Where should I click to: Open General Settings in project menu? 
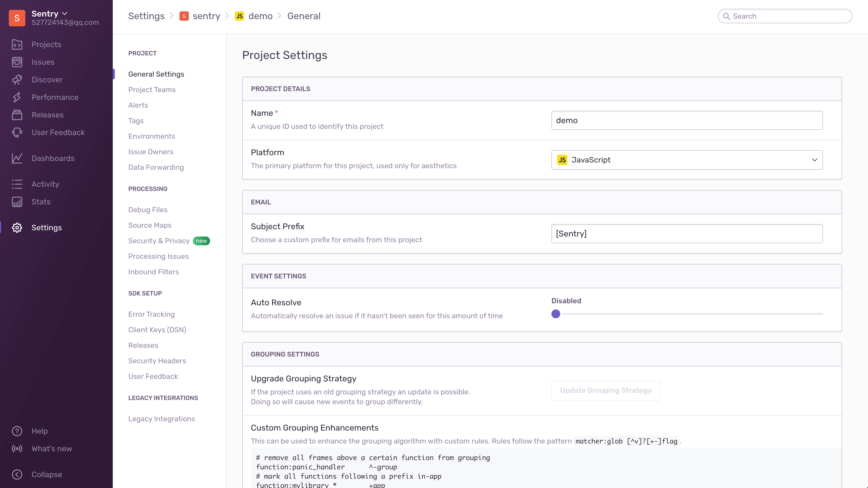coord(156,74)
